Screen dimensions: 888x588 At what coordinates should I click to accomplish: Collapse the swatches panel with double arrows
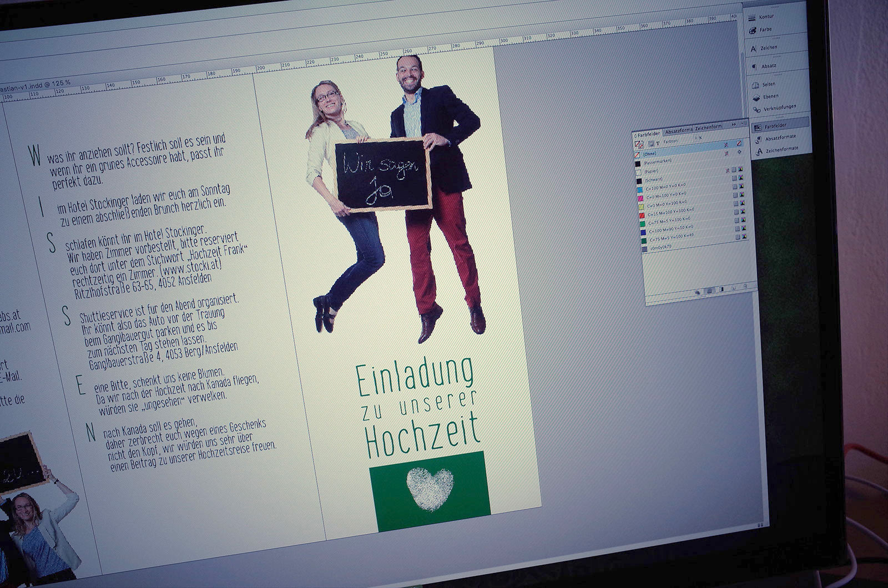click(x=734, y=124)
